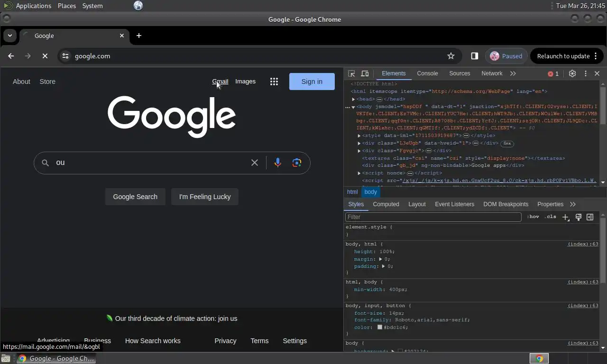This screenshot has width=607, height=364.
Task: Click the styles Filter input field
Action: (x=433, y=217)
